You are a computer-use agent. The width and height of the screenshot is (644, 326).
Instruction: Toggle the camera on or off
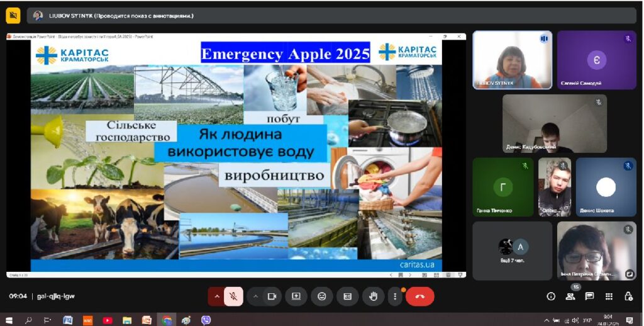tap(272, 296)
